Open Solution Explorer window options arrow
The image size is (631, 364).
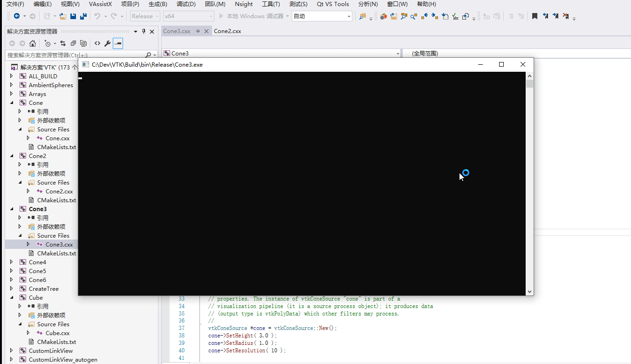coord(135,31)
